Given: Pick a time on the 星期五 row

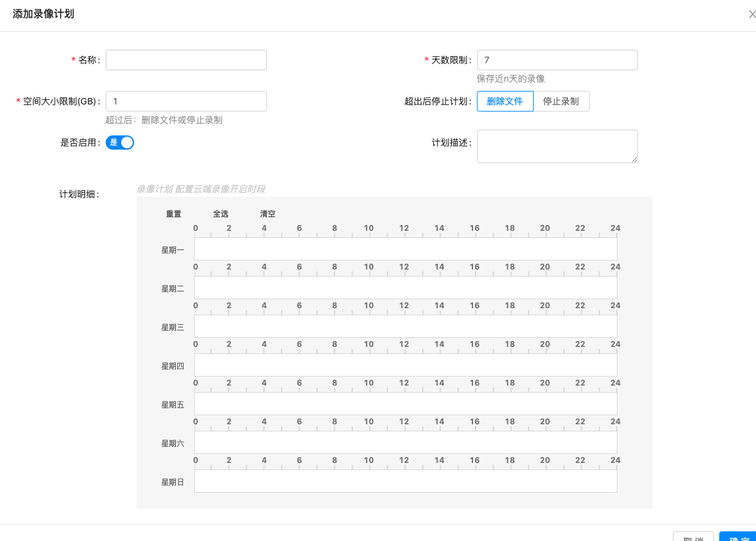Looking at the screenshot, I should [x=405, y=404].
